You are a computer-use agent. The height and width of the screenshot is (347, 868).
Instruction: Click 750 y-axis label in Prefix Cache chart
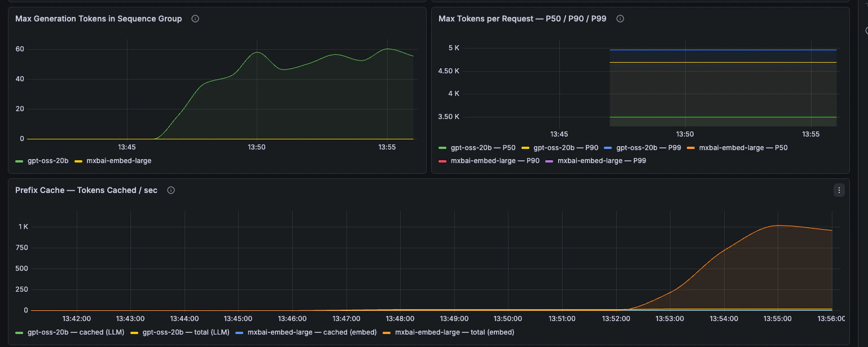(x=22, y=248)
